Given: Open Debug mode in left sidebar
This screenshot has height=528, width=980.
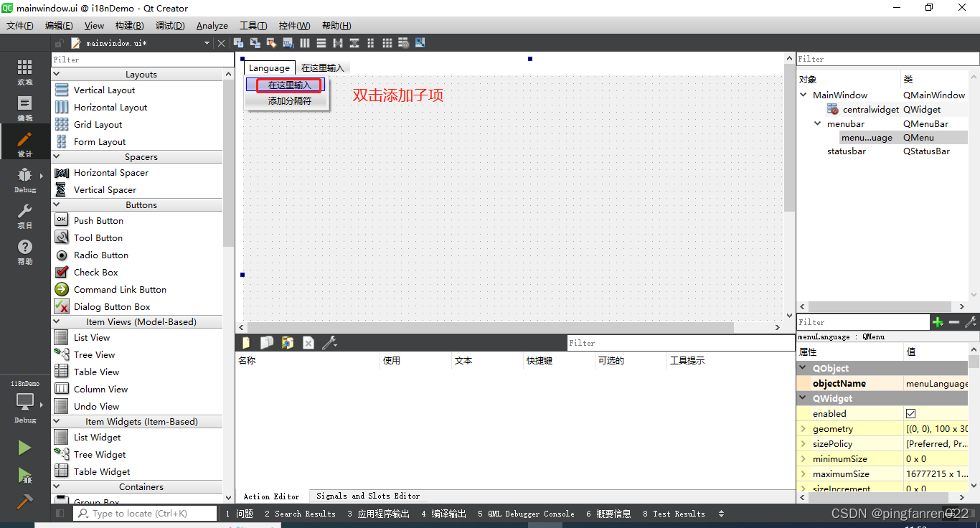Looking at the screenshot, I should (x=25, y=179).
